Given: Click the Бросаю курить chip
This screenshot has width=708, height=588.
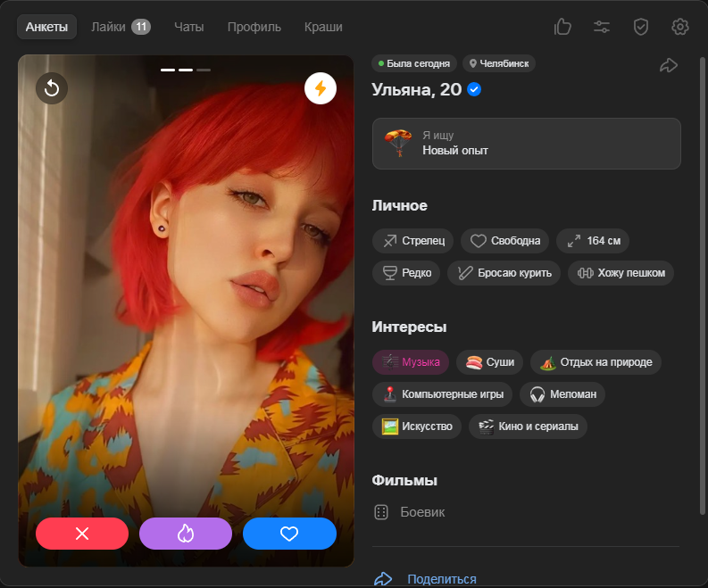Looking at the screenshot, I should tap(504, 272).
